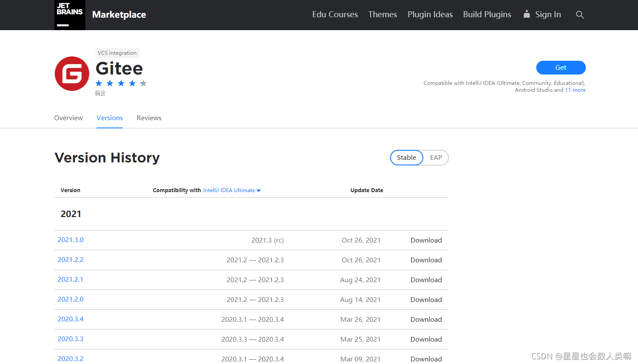Download version 2021.2.0
The image size is (638, 364).
pyautogui.click(x=426, y=300)
